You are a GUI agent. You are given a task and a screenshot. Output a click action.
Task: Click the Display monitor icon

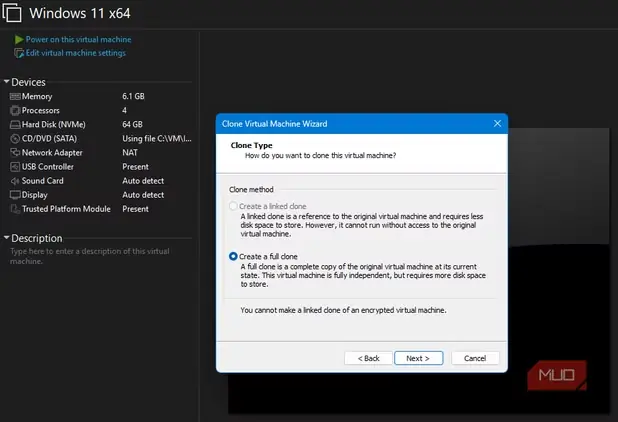pos(15,195)
